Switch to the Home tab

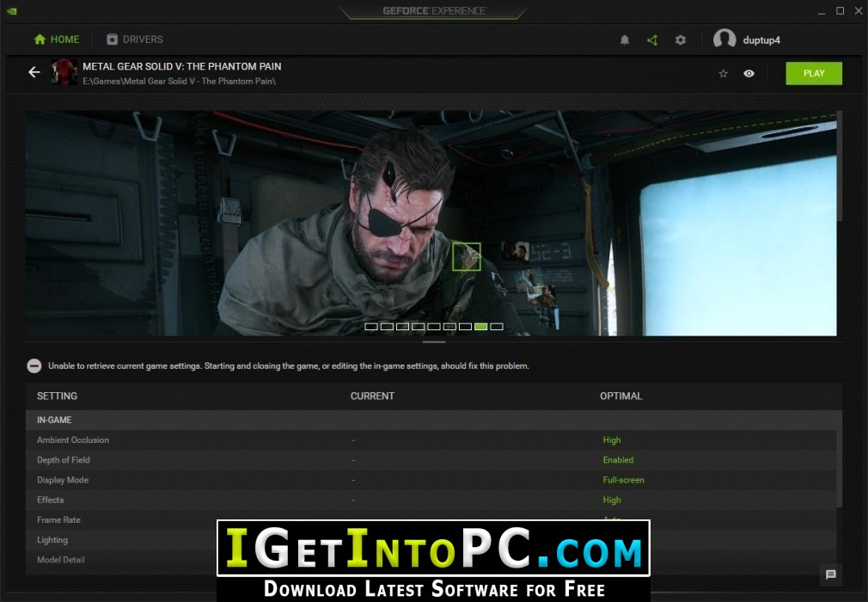tap(57, 40)
